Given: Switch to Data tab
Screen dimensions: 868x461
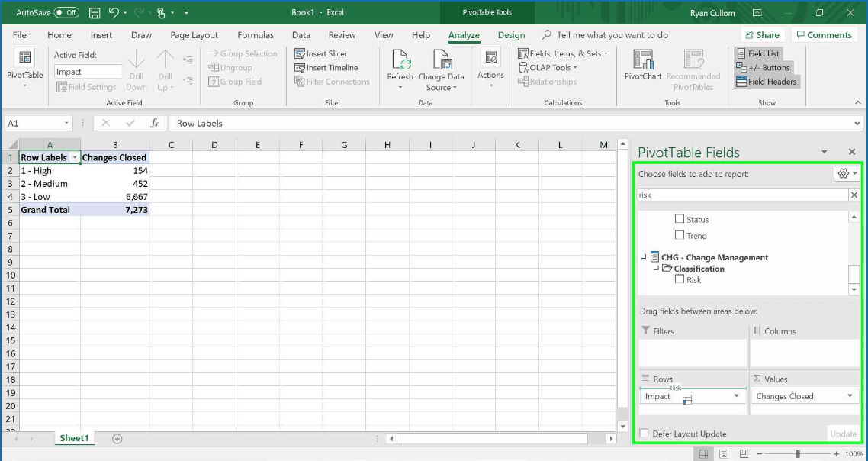Looking at the screenshot, I should click(x=301, y=35).
